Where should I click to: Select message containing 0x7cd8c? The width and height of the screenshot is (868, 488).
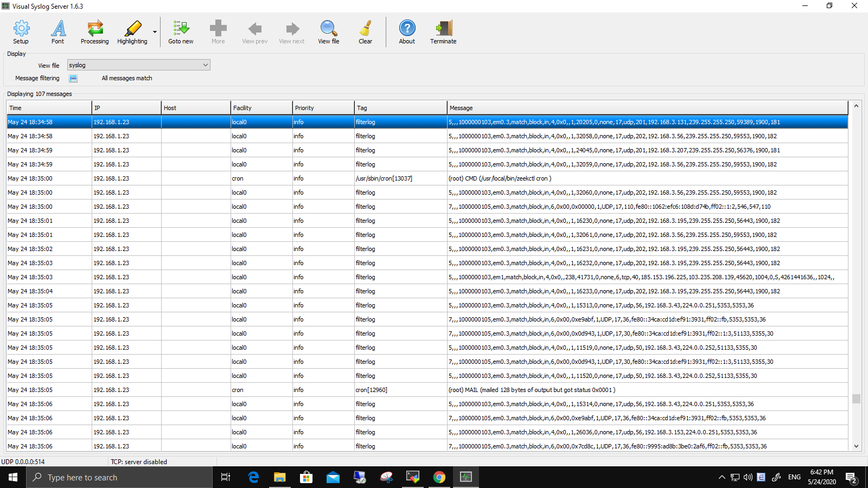pos(608,446)
